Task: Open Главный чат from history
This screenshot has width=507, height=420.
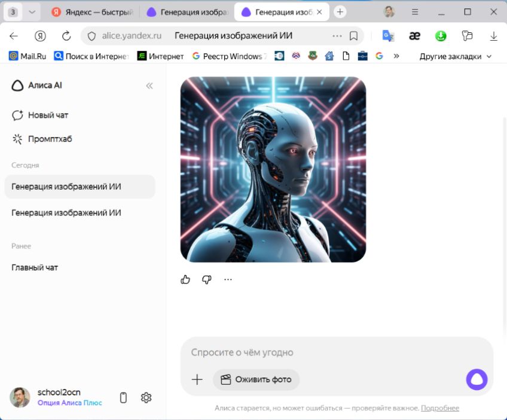Action: 35,267
